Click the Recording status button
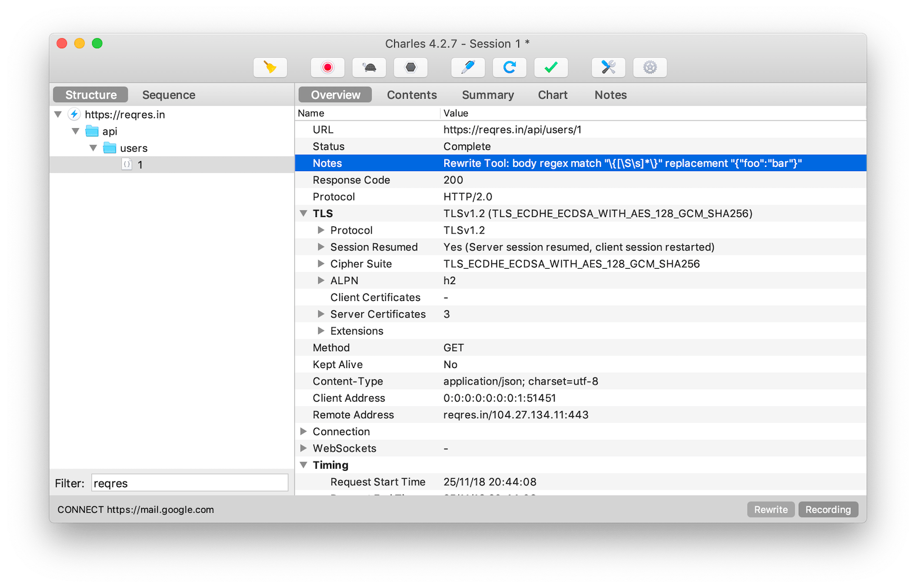The image size is (916, 588). 828,509
